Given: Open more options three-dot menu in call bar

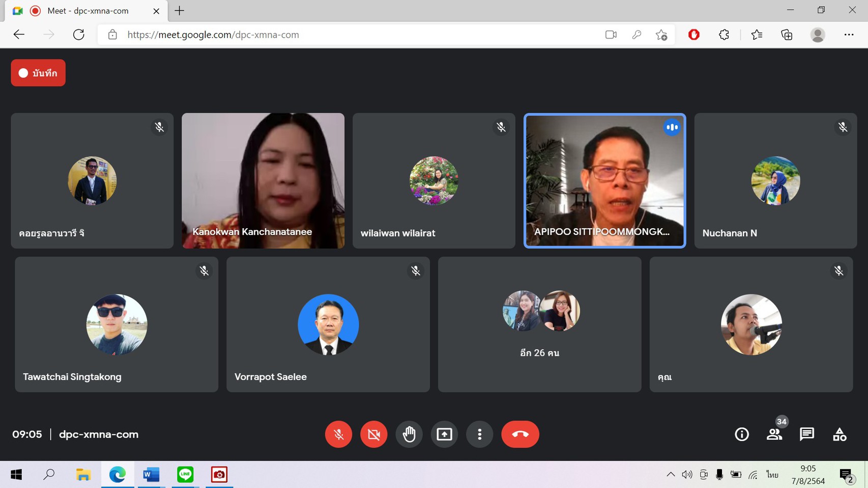Looking at the screenshot, I should [479, 434].
